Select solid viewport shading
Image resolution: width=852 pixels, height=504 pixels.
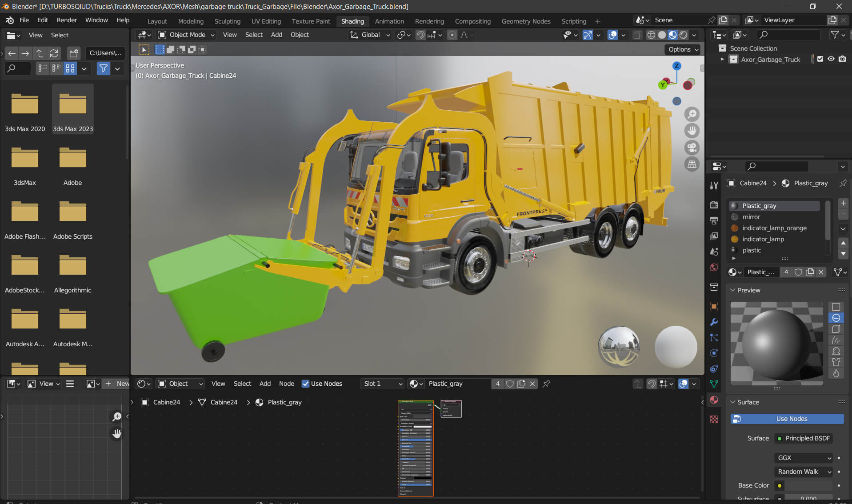point(662,35)
